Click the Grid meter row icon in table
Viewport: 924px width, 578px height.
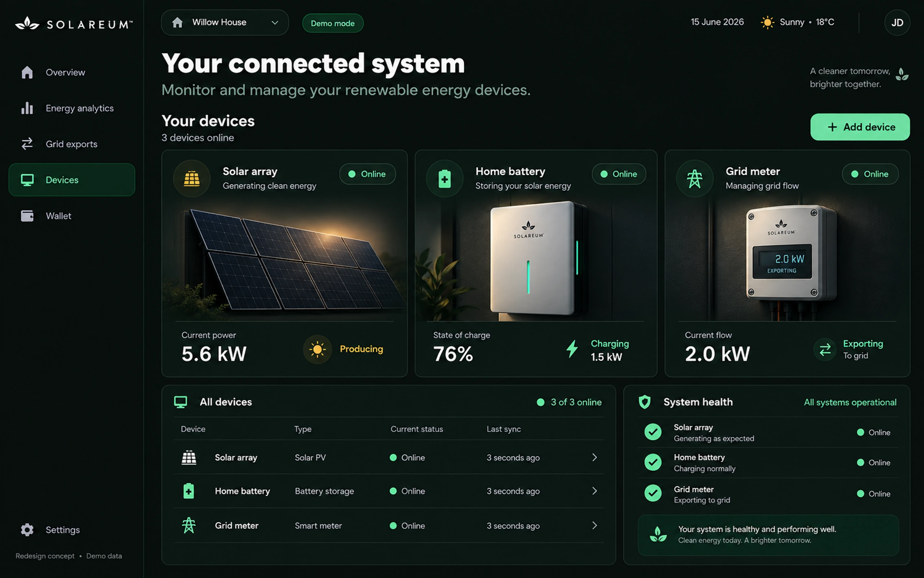pyautogui.click(x=189, y=525)
